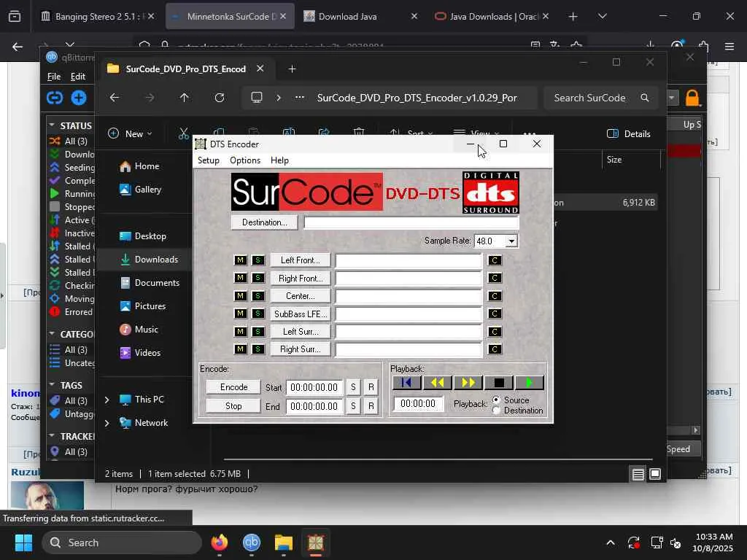Click the Destination... button
747x560 pixels.
coord(264,222)
